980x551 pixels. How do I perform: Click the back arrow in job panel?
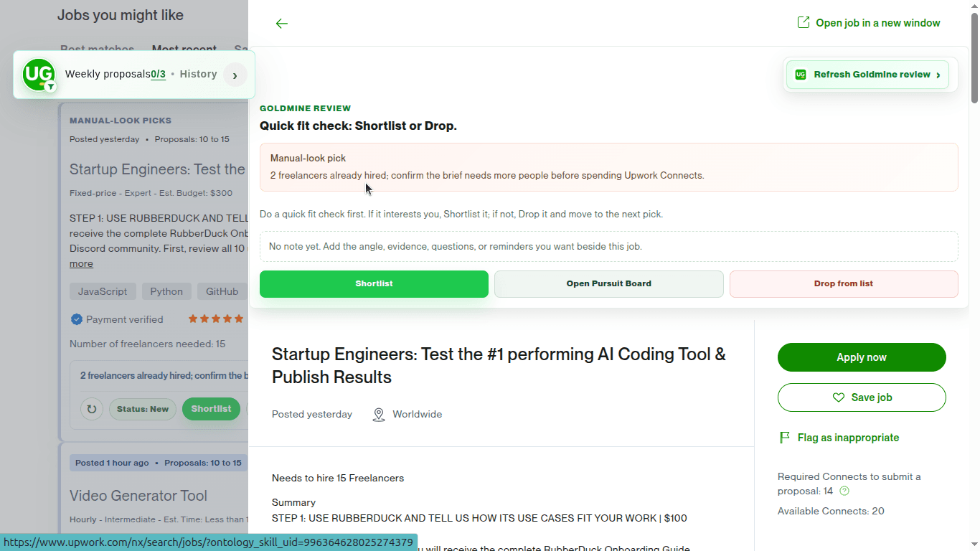pos(281,24)
